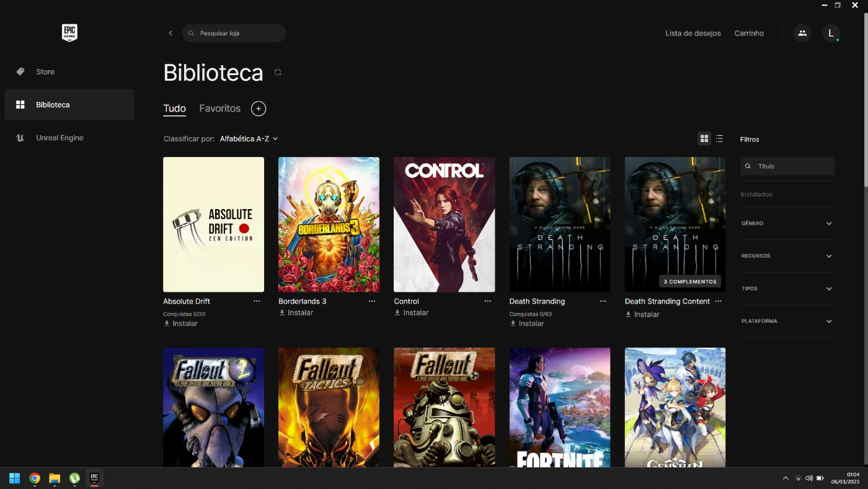The height and width of the screenshot is (489, 868).
Task: Click the Título filter field
Action: tap(787, 166)
